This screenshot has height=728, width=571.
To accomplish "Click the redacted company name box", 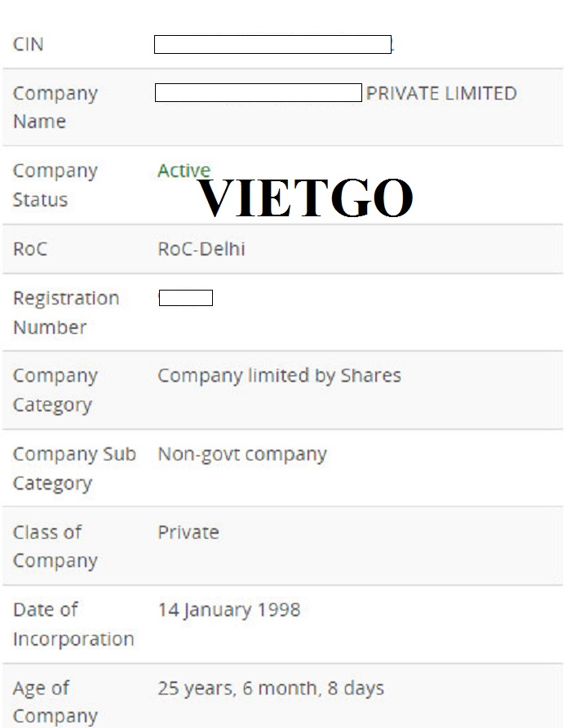I will (x=258, y=93).
